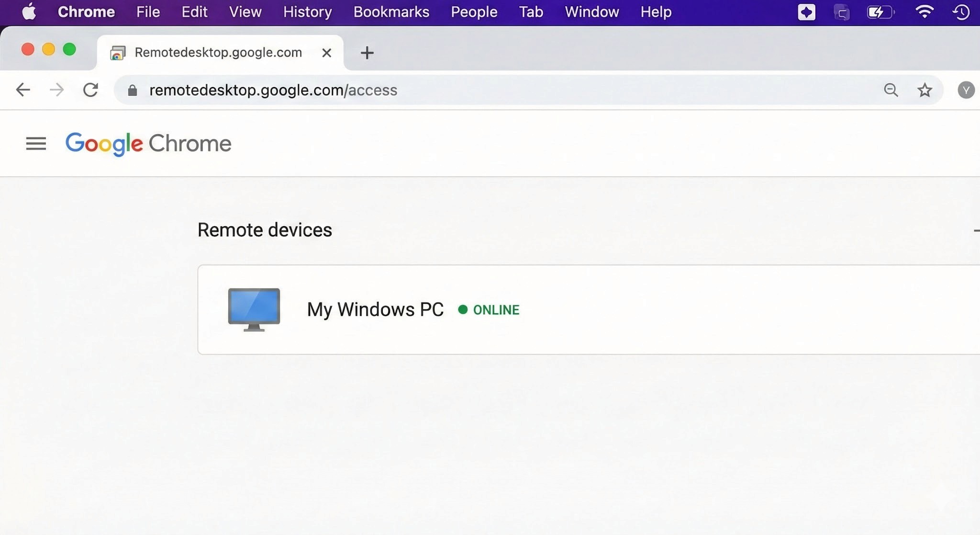Open the Bookmarks menu
This screenshot has height=535, width=980.
click(x=391, y=11)
